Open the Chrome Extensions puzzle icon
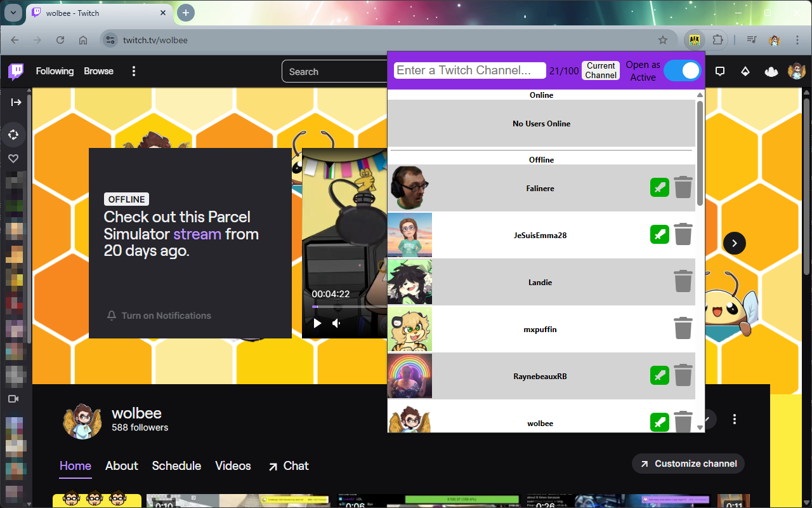812x508 pixels. (717, 40)
